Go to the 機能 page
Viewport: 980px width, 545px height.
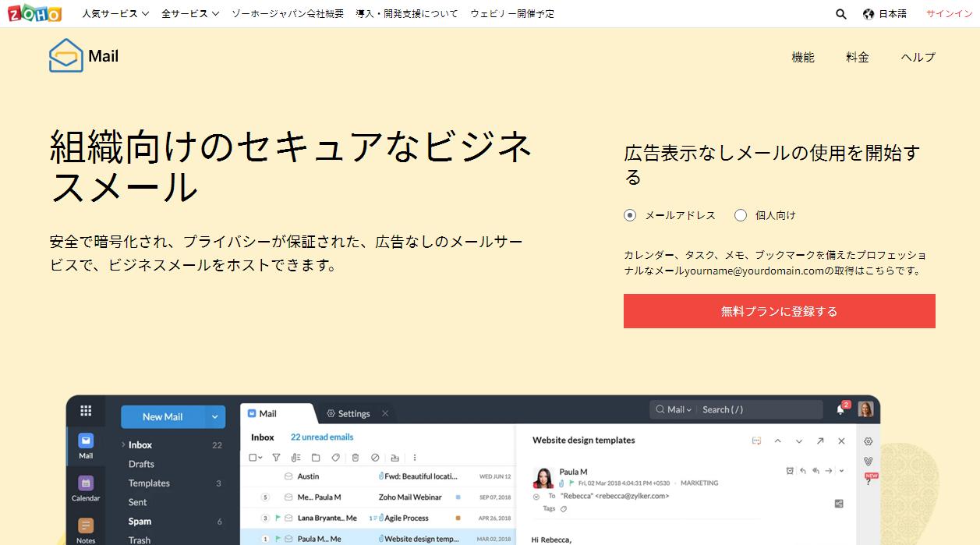803,57
